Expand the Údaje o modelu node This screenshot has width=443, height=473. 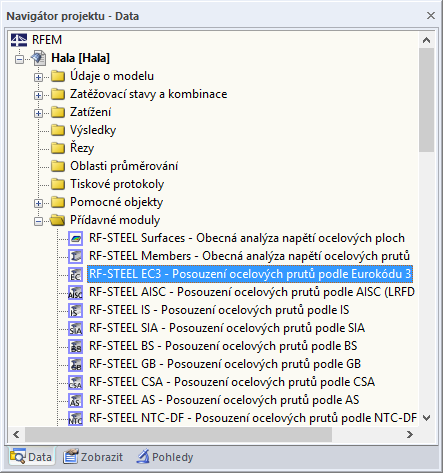tap(38, 77)
